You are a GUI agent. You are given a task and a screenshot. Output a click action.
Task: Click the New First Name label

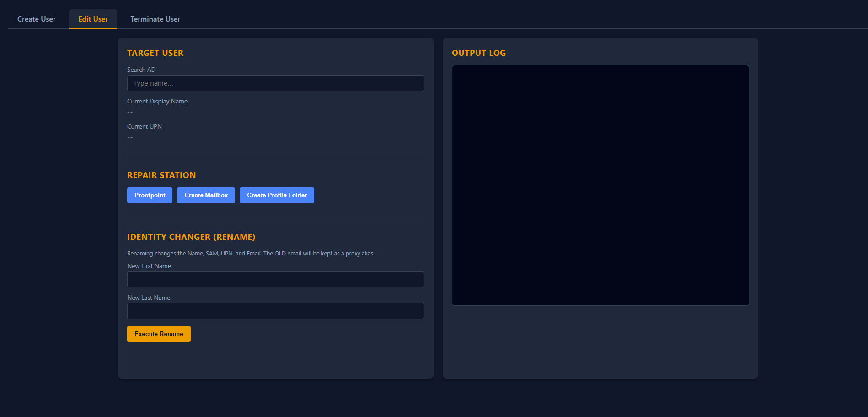(x=149, y=266)
